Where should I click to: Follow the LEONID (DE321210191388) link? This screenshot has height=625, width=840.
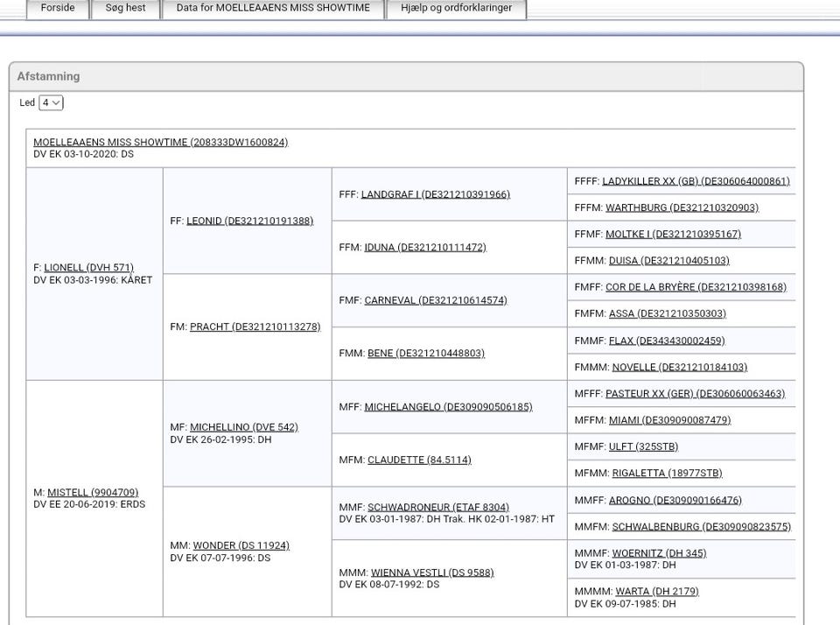(249, 221)
